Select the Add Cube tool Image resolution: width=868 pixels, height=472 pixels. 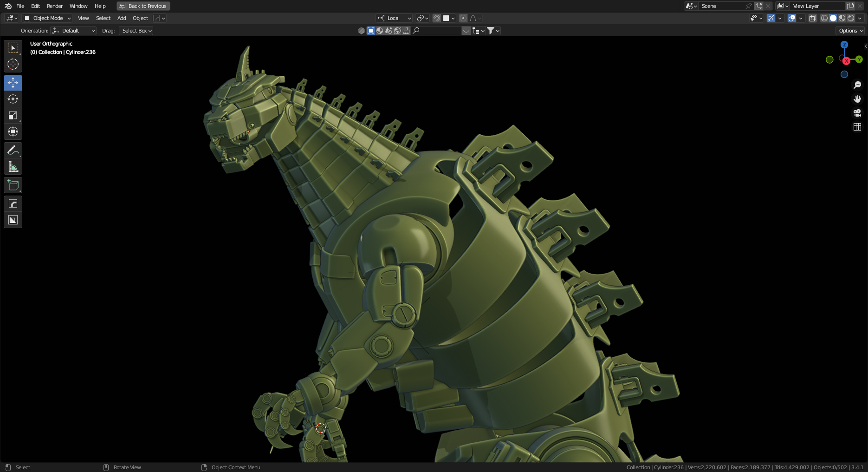[x=13, y=185]
